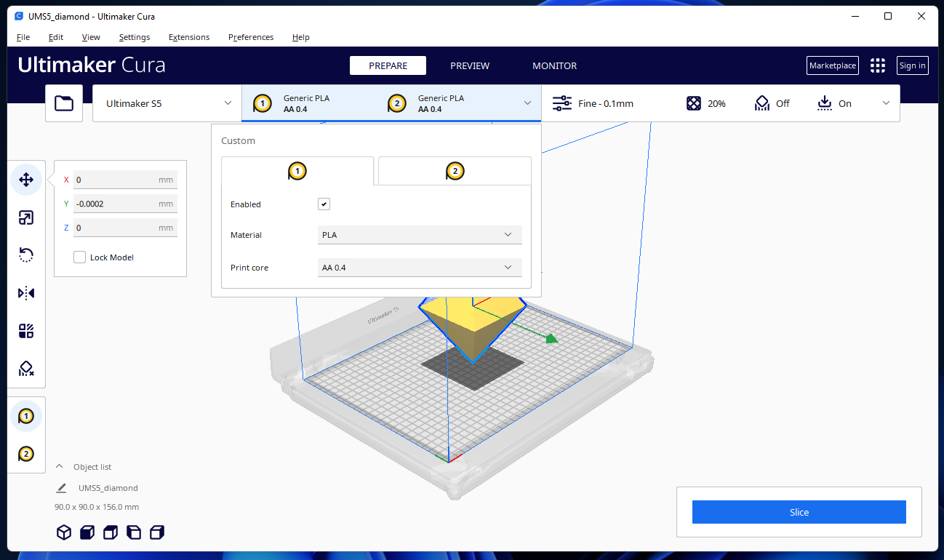Click the support Off icon
This screenshot has width=944, height=560.
pyautogui.click(x=761, y=103)
